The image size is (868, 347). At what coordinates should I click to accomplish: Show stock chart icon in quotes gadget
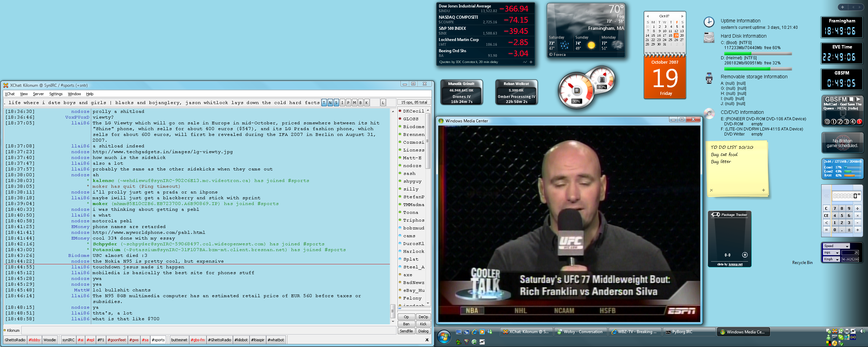[x=525, y=62]
